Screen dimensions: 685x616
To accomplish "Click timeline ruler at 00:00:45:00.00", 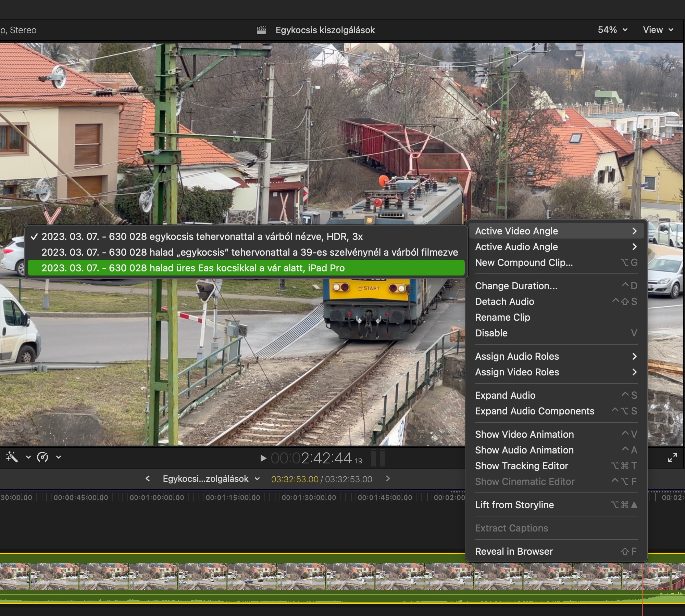I will click(80, 498).
